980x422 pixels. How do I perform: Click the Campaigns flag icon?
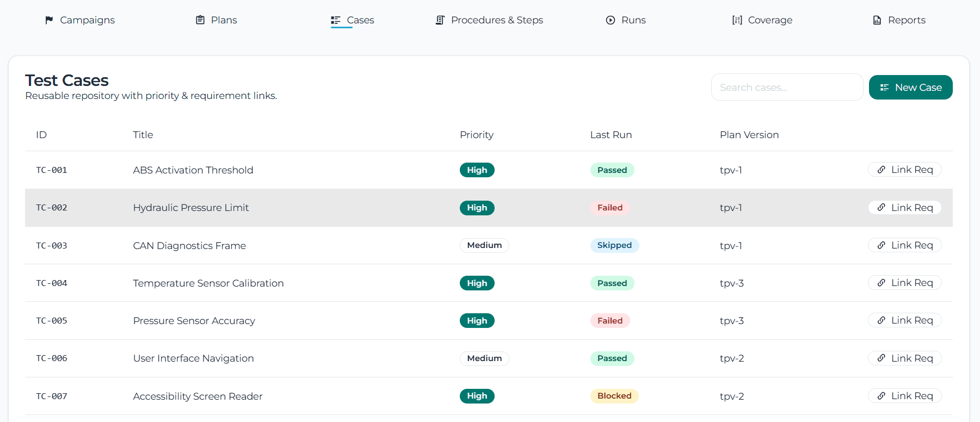coord(49,20)
